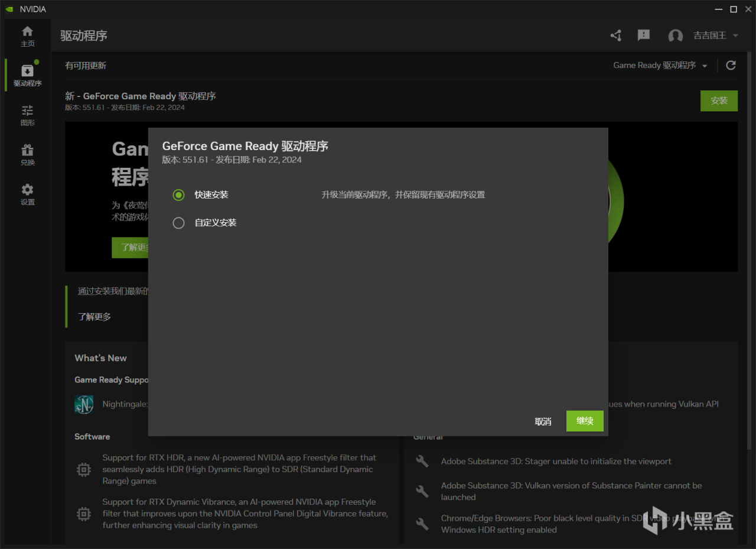Click 新 - GeForce Game Ready 驱动程序 title
This screenshot has height=549, width=756.
coord(141,96)
